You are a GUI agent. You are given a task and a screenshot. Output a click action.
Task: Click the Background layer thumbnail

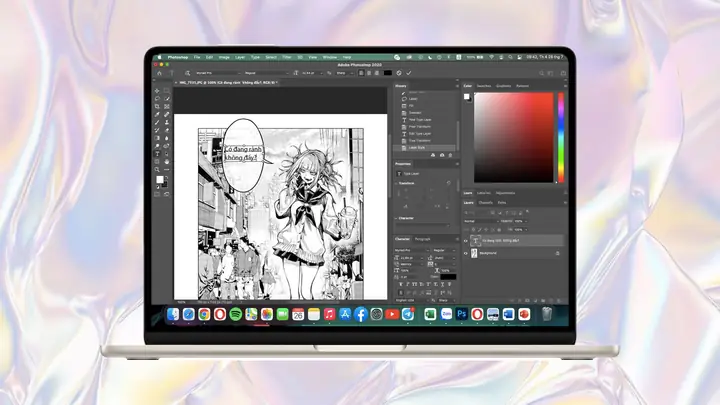(474, 253)
